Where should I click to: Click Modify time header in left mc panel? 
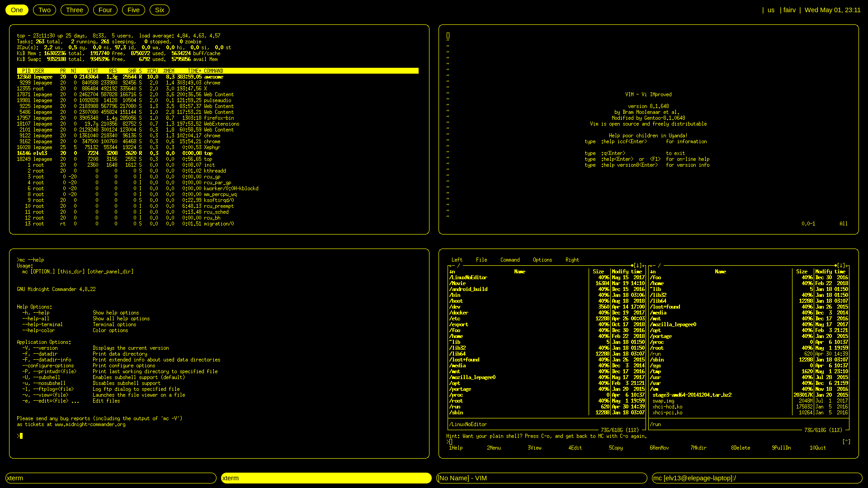point(627,272)
